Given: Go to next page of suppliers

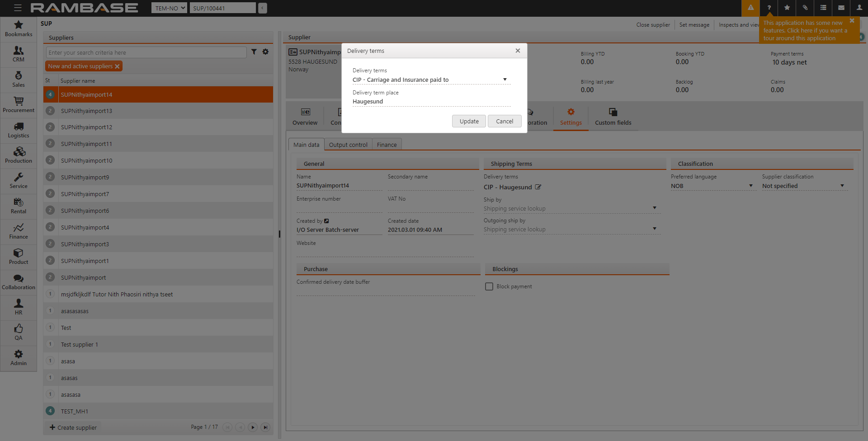Looking at the screenshot, I should [253, 427].
